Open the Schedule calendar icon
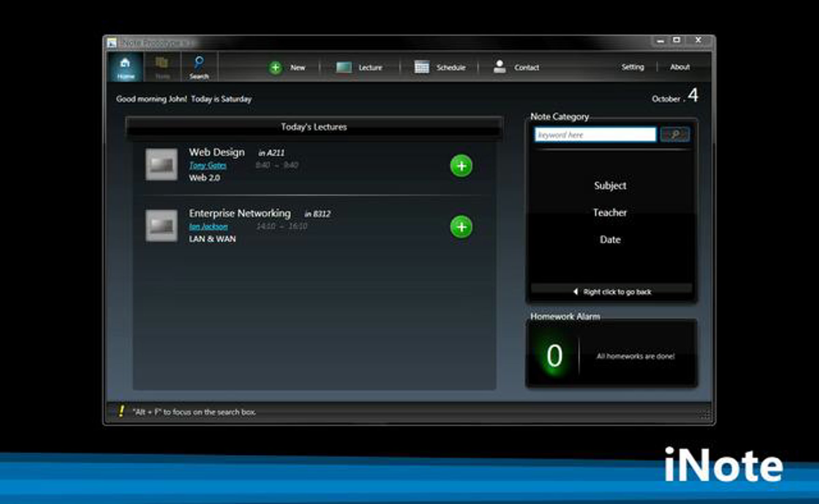 [x=421, y=67]
